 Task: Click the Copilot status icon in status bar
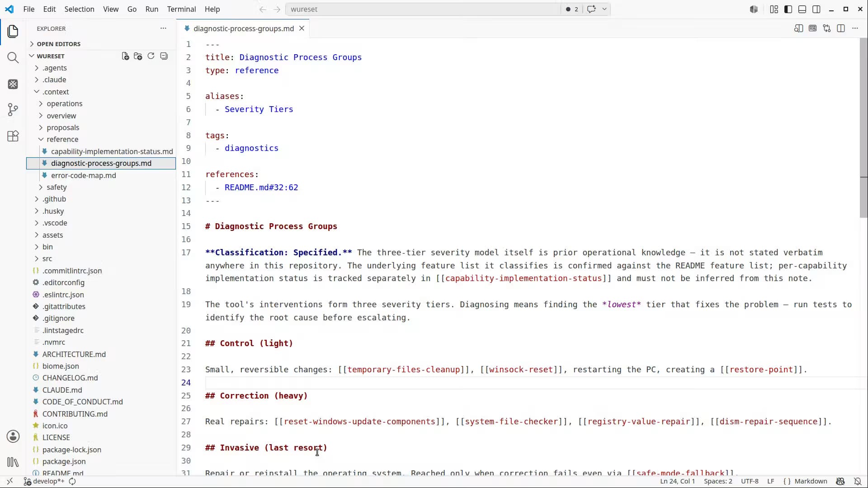(x=840, y=481)
